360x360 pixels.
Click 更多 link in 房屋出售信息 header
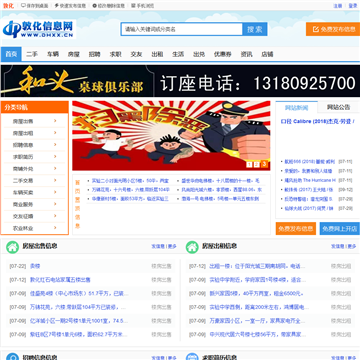point(172,246)
